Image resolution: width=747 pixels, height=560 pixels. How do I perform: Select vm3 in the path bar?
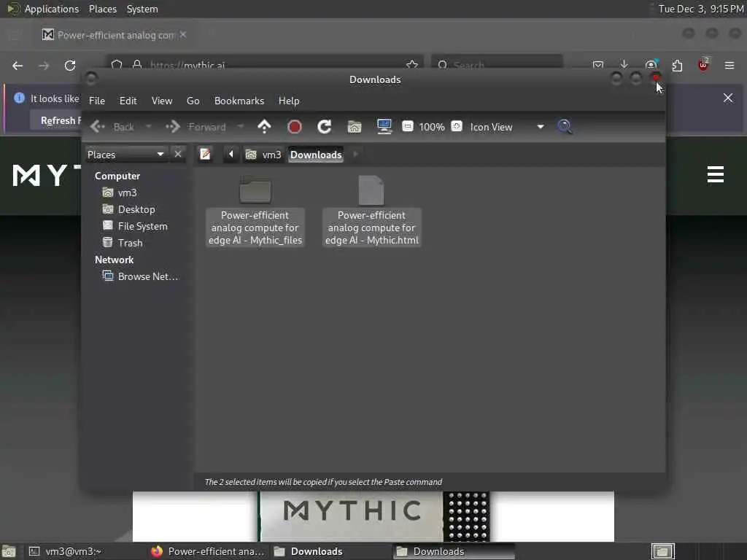263,155
